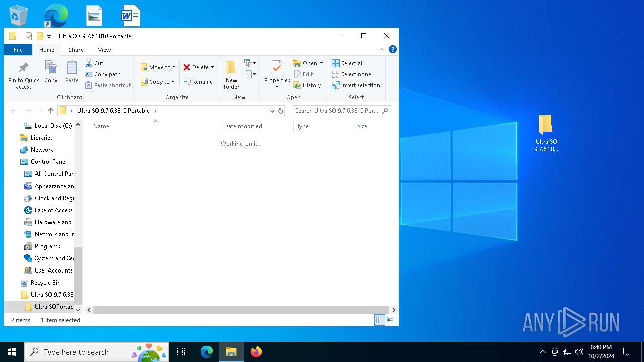
Task: Pin folder to Quick access
Action: (23, 76)
